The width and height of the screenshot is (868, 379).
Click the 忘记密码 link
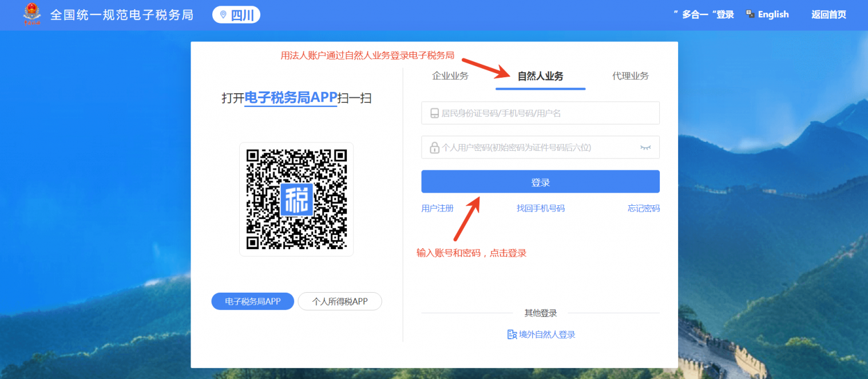tap(644, 209)
